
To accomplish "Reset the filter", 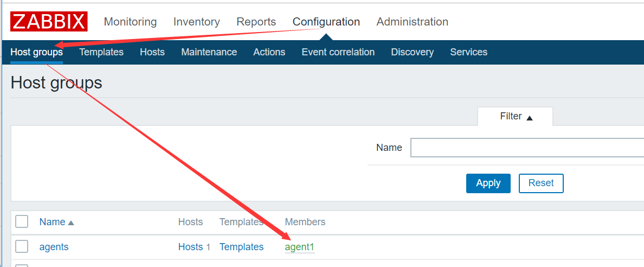I will [x=541, y=183].
